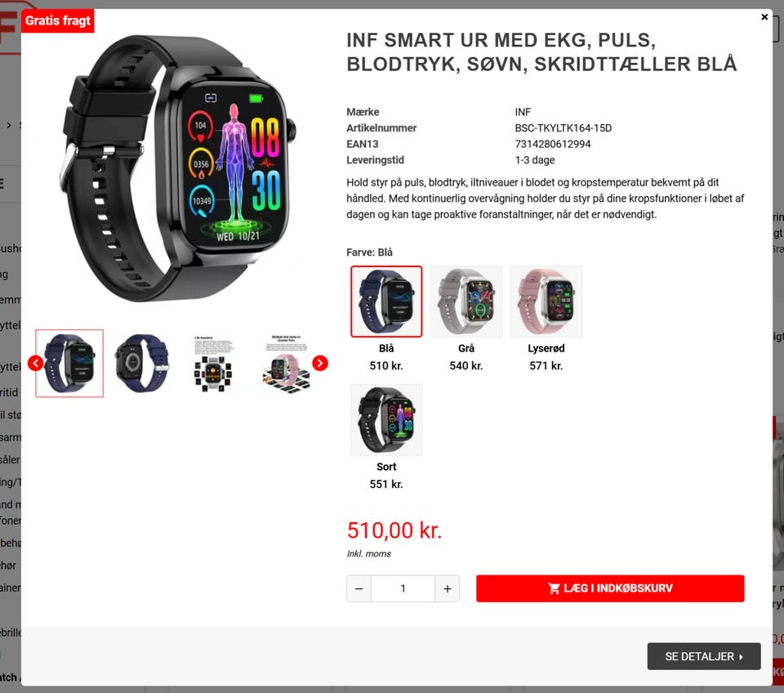Open the Life Assistant features thumbnail
The image size is (784, 693).
coord(213,364)
